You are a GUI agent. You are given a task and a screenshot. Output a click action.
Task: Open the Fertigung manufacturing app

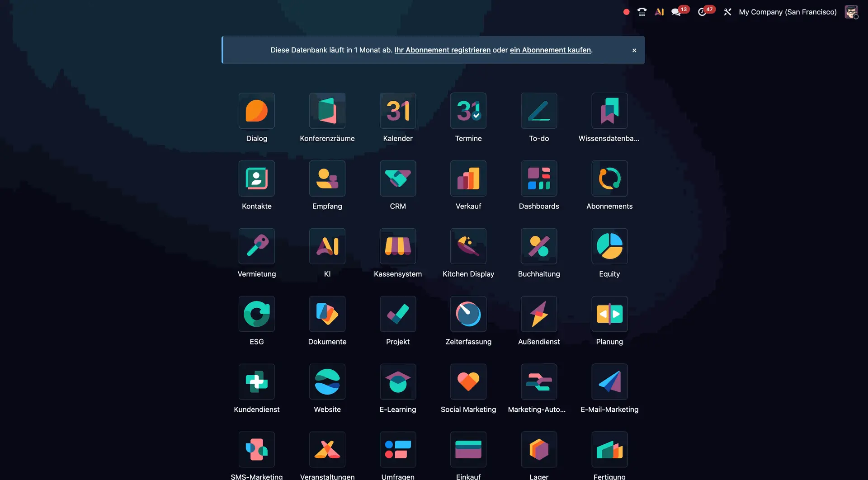(x=609, y=449)
